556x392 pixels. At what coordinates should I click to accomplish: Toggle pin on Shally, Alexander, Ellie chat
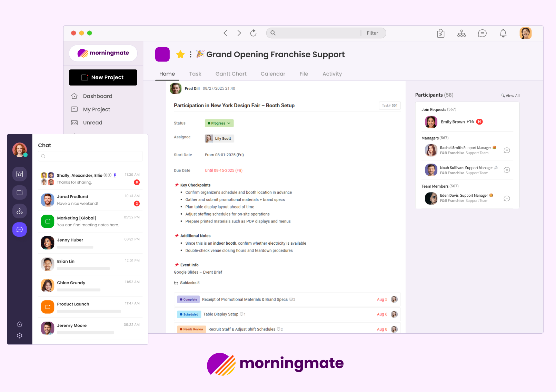115,175
